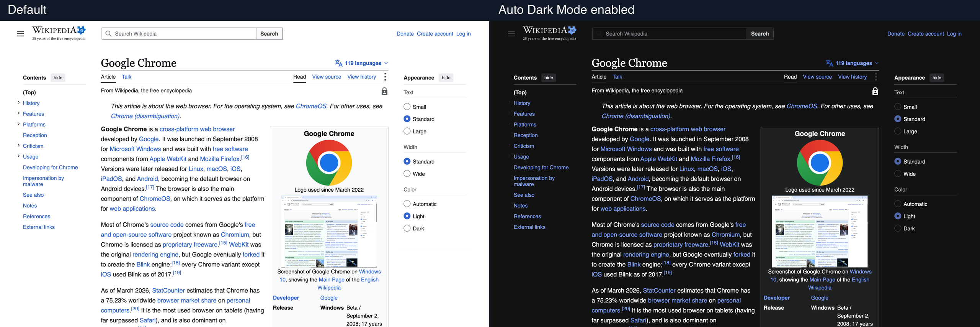
Task: Switch to the Talk tab in the Default panel
Action: [x=126, y=77]
